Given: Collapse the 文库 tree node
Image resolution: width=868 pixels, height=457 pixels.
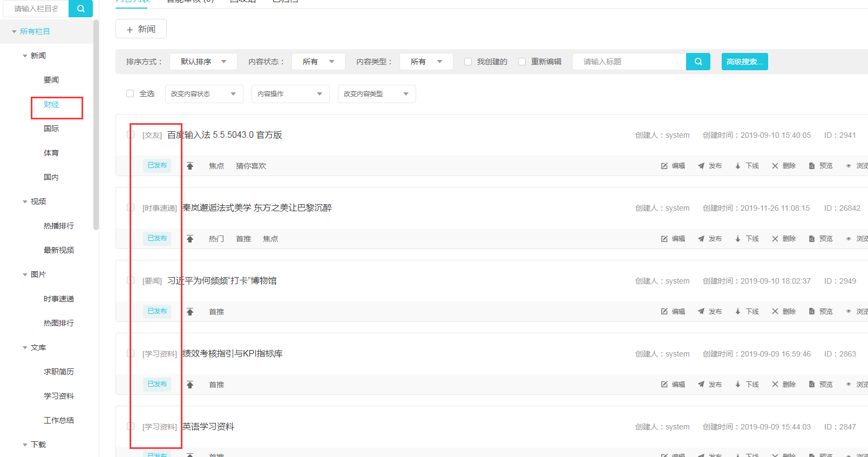Looking at the screenshot, I should (25, 348).
